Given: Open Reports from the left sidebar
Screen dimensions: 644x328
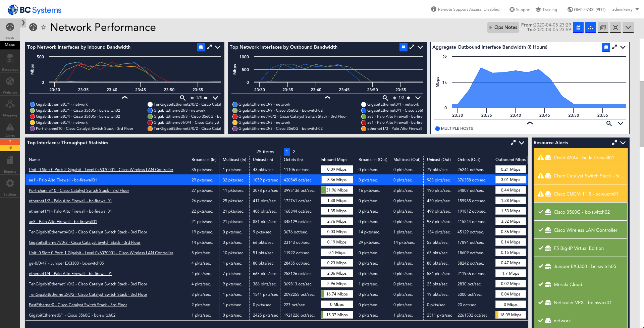Looking at the screenshot, I should click(10, 163).
